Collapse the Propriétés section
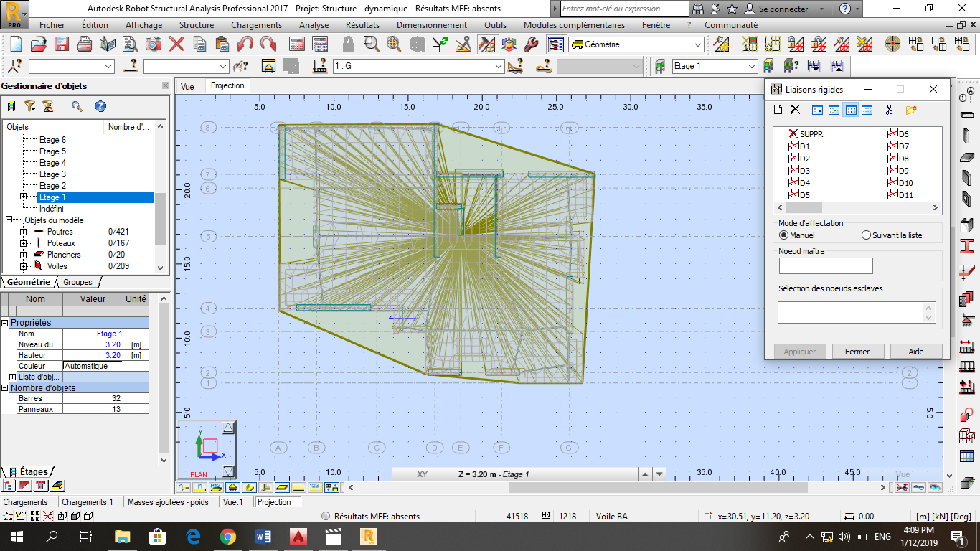The width and height of the screenshot is (980, 551). coord(4,323)
